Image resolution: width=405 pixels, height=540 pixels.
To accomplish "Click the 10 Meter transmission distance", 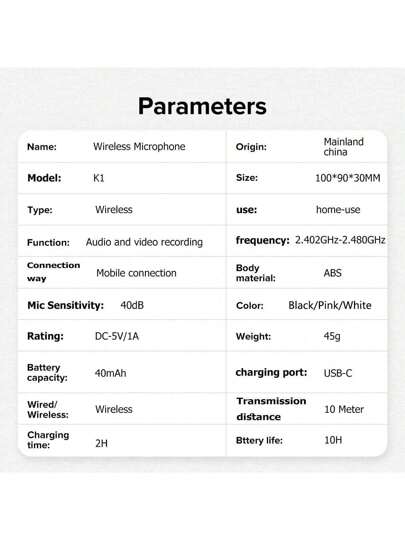I will click(x=344, y=409).
